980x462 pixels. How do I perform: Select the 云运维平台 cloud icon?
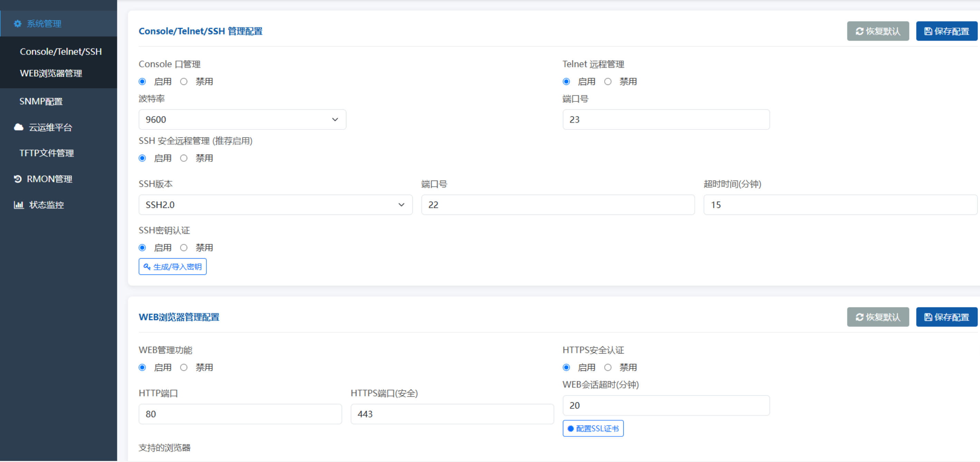point(18,127)
